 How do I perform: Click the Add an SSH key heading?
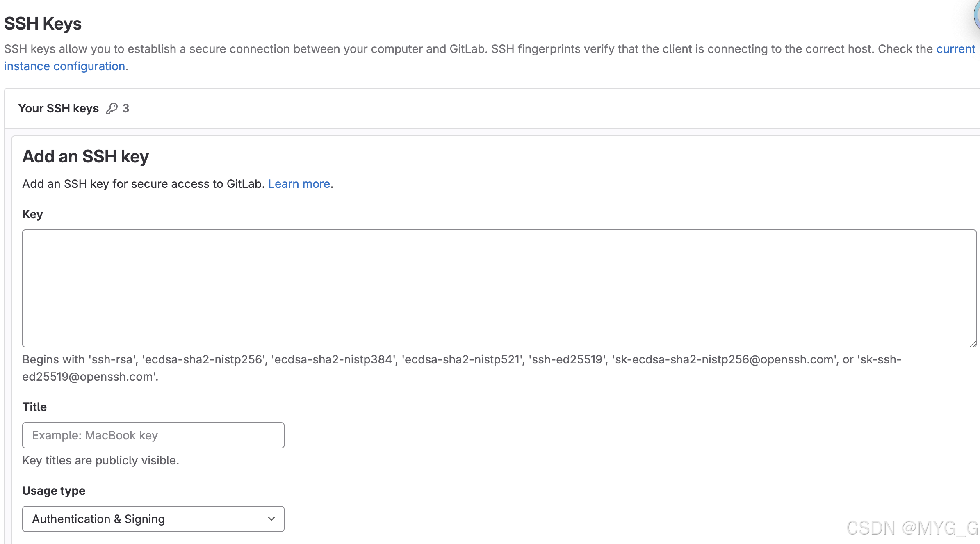[85, 156]
